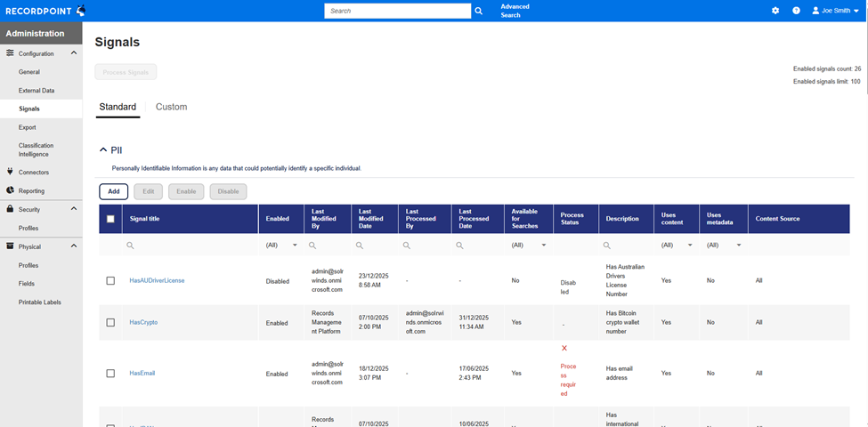Collapse the PII section
Image resolution: width=868 pixels, height=427 pixels.
tap(103, 150)
